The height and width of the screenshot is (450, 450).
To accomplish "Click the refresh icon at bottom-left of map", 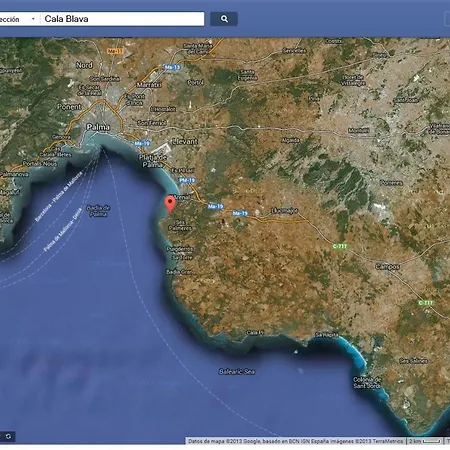I will coord(8,436).
